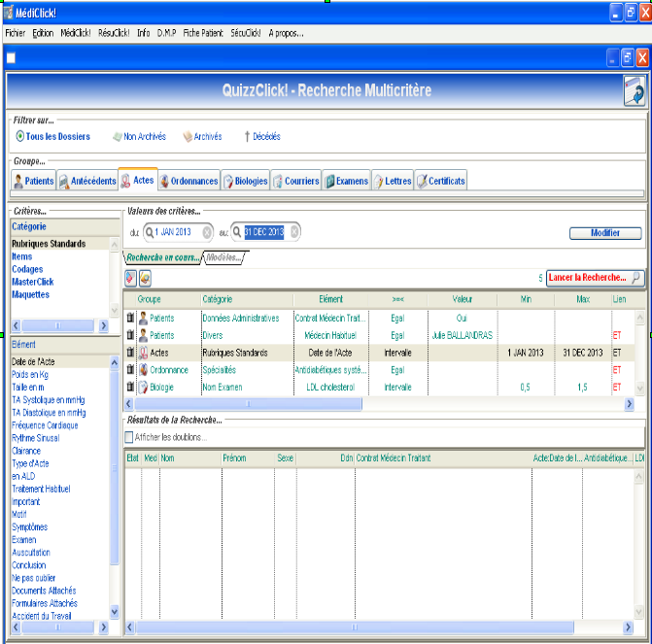Click right arrow of Catégorie list horizontal scrollbar
The width and height of the screenshot is (652, 644).
coord(104,325)
